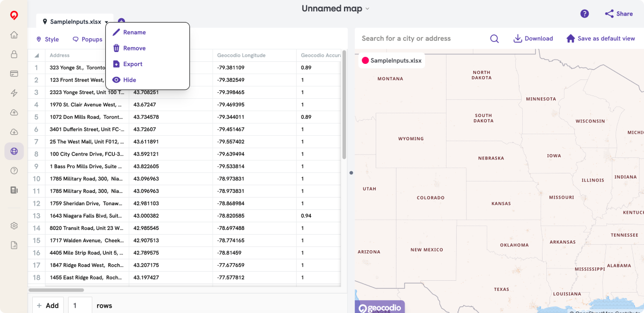Open the globe maps sidebar icon
The image size is (644, 313).
pyautogui.click(x=14, y=151)
